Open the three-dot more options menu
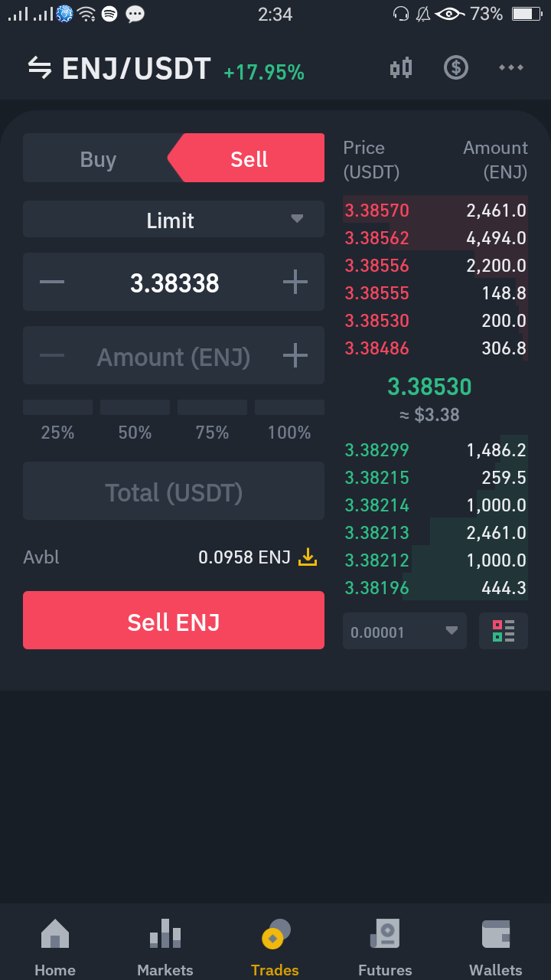 click(x=510, y=67)
